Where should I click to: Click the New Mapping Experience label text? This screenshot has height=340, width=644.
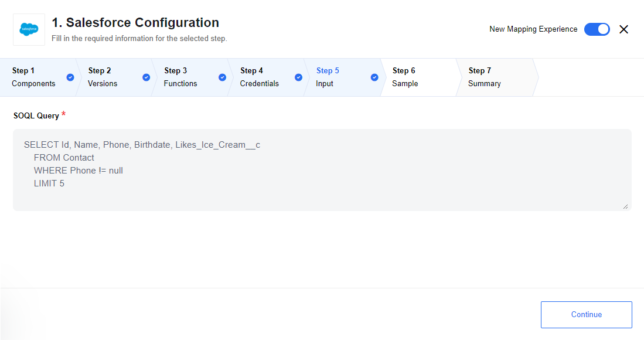[533, 29]
